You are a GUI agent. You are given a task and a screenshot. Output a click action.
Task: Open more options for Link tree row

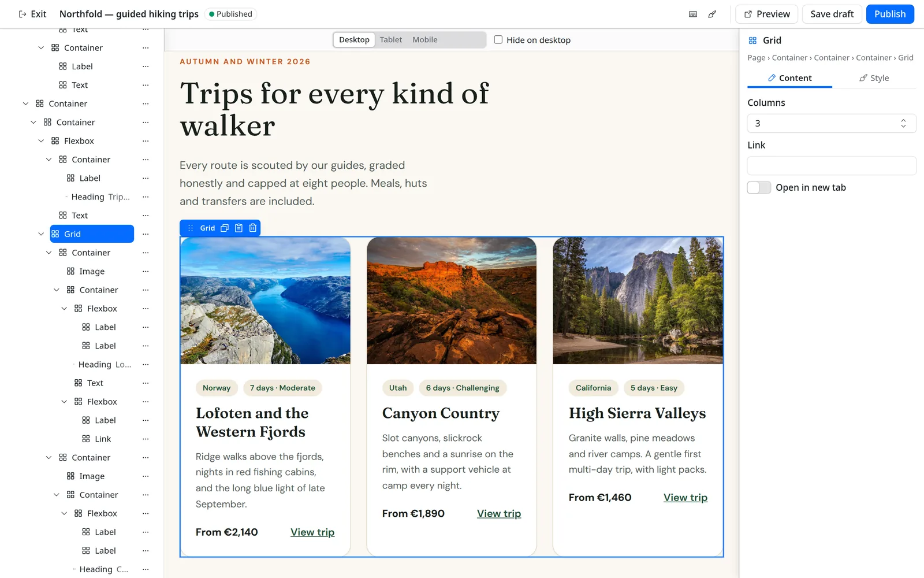click(146, 439)
